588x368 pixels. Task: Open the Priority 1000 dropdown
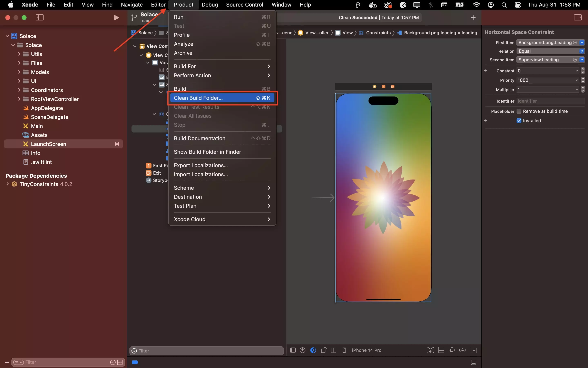(x=577, y=80)
